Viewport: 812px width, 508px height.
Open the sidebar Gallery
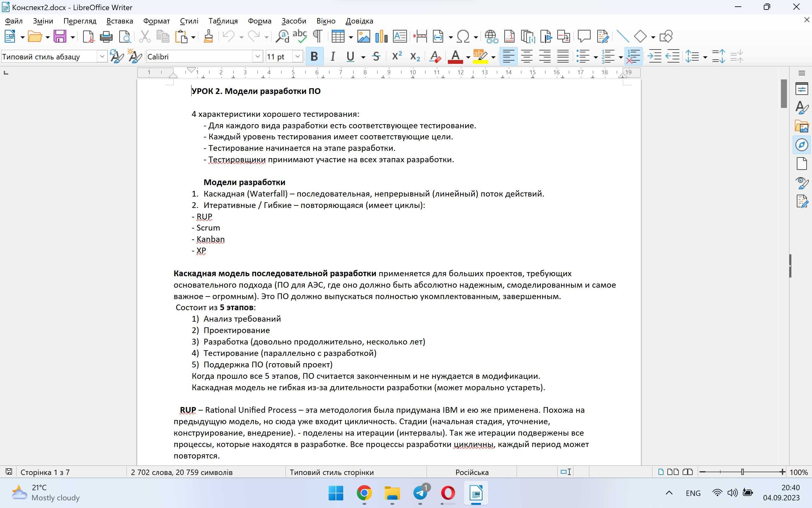pos(802,126)
